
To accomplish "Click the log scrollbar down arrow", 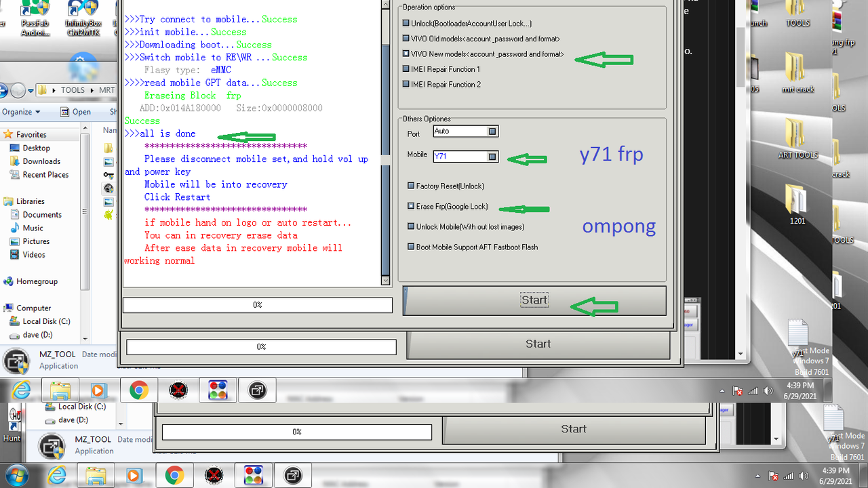I will pos(386,280).
